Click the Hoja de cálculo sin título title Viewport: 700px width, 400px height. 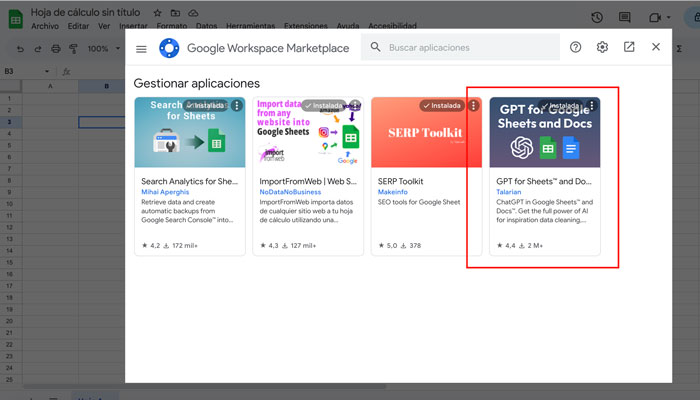[x=85, y=12]
